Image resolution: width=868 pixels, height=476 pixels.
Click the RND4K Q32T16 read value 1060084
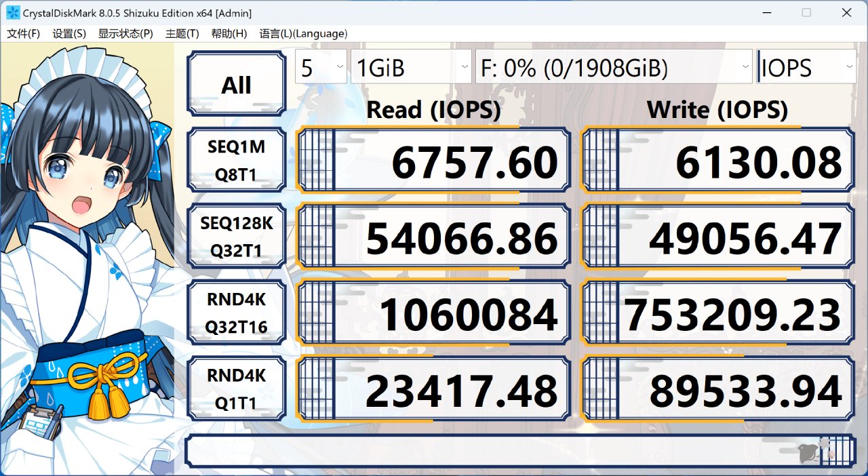pyautogui.click(x=434, y=313)
